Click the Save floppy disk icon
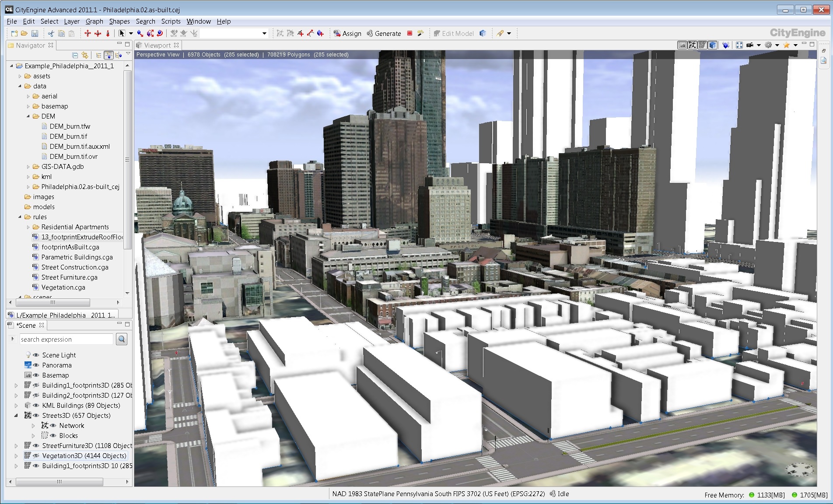This screenshot has height=504, width=833. pos(35,33)
